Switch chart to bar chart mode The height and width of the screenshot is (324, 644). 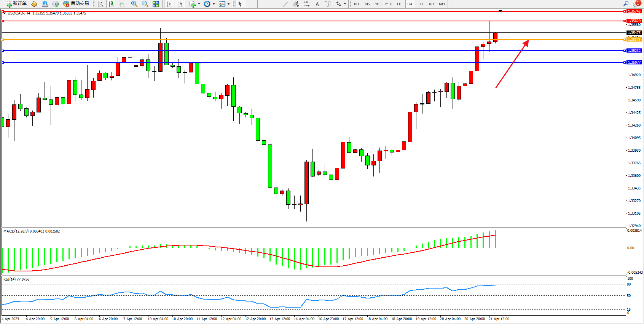click(100, 4)
